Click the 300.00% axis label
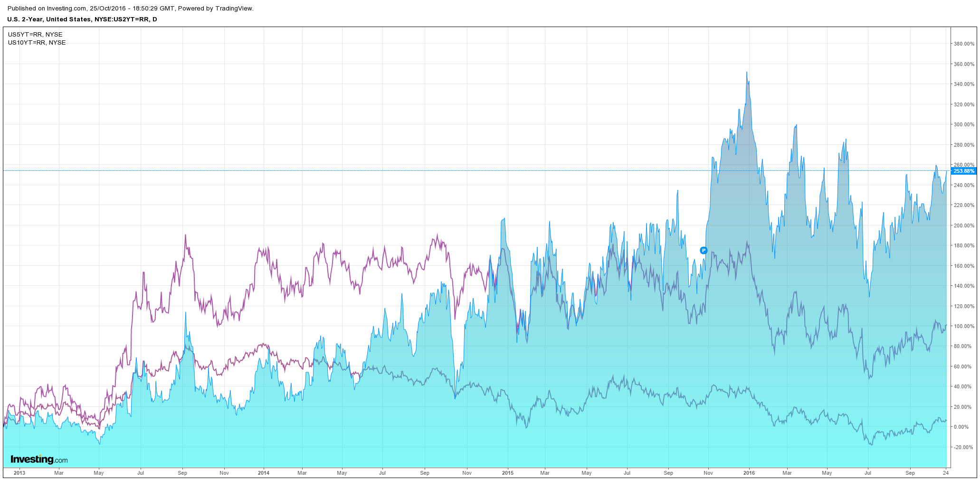 click(964, 124)
